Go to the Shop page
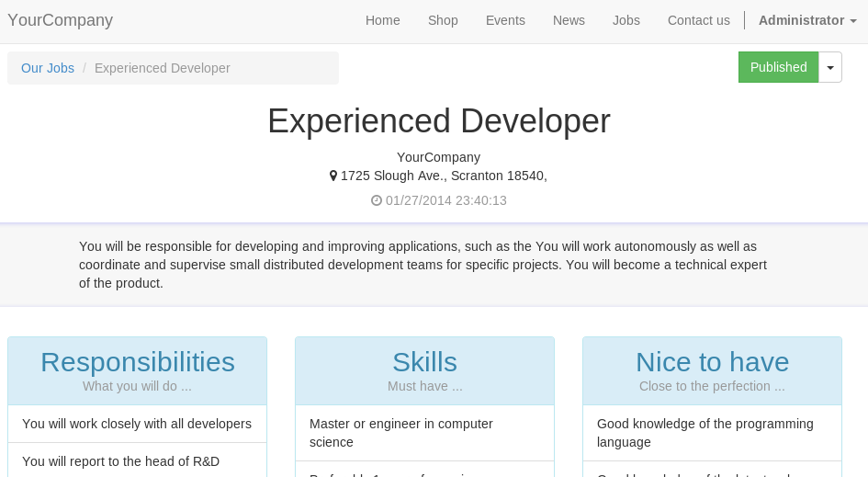Viewport: 868px width, 477px height. tap(443, 20)
